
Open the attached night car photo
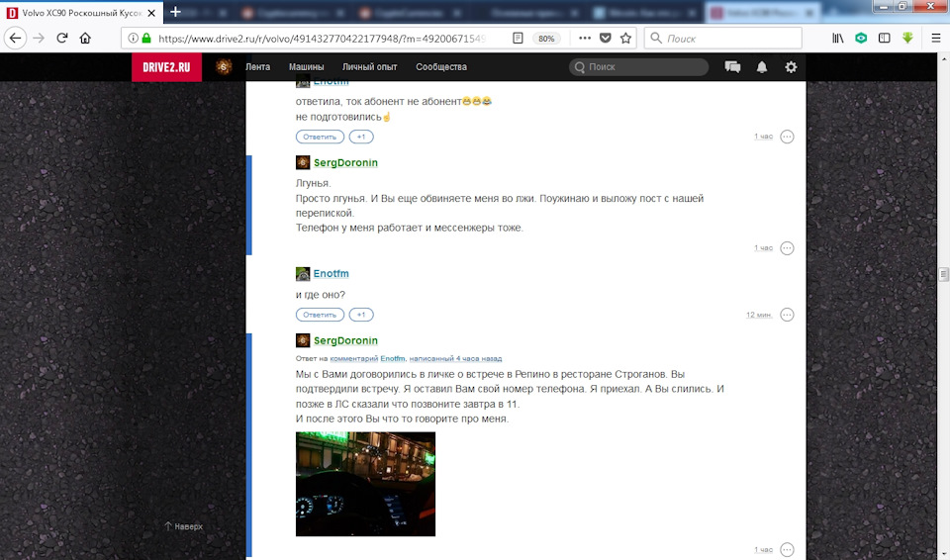pos(365,484)
